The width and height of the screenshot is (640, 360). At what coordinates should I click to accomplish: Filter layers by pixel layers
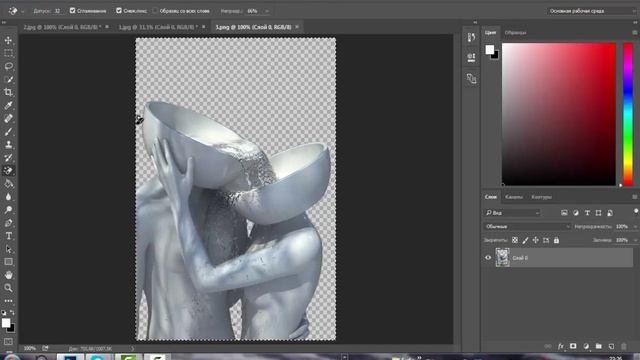coord(564,213)
